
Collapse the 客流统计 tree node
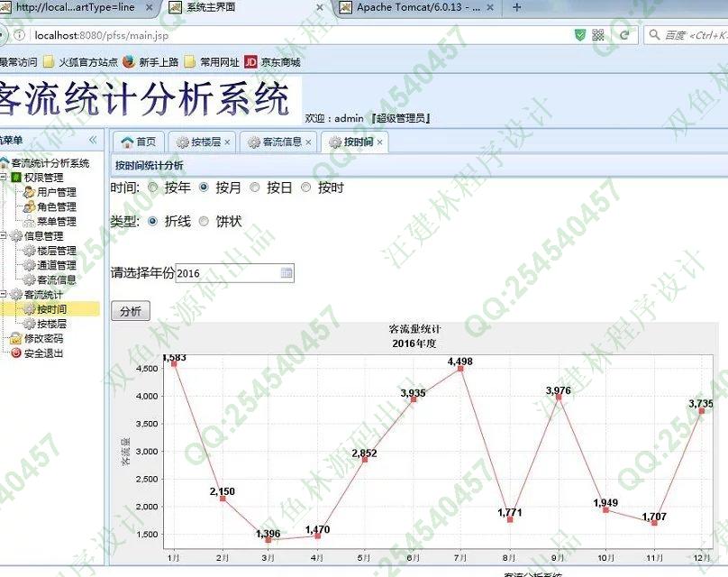point(4,295)
